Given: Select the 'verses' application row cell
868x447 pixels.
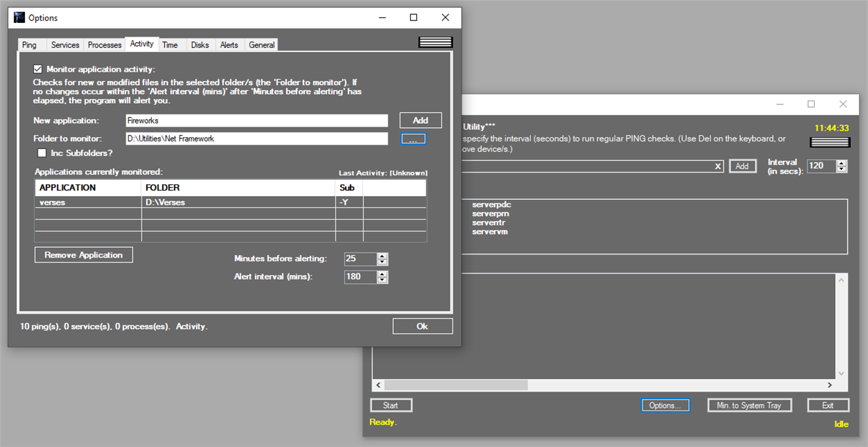Looking at the screenshot, I should [x=88, y=202].
